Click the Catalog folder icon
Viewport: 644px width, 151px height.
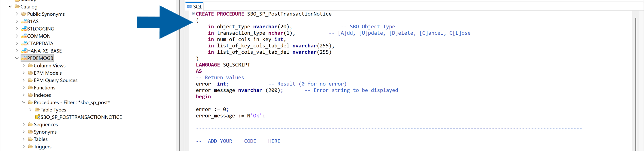(17, 6)
